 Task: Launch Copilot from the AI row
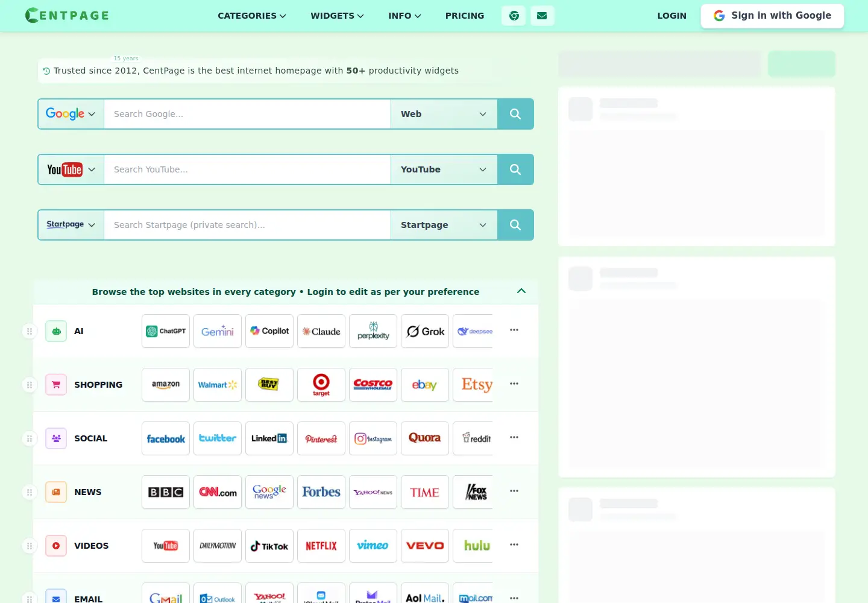269,331
